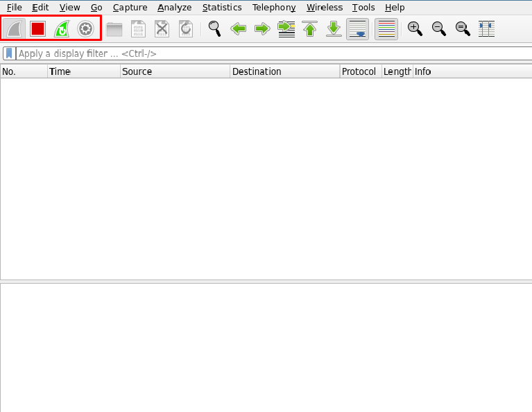Focus the Apply a display filter field
This screenshot has height=412, width=532.
274,53
